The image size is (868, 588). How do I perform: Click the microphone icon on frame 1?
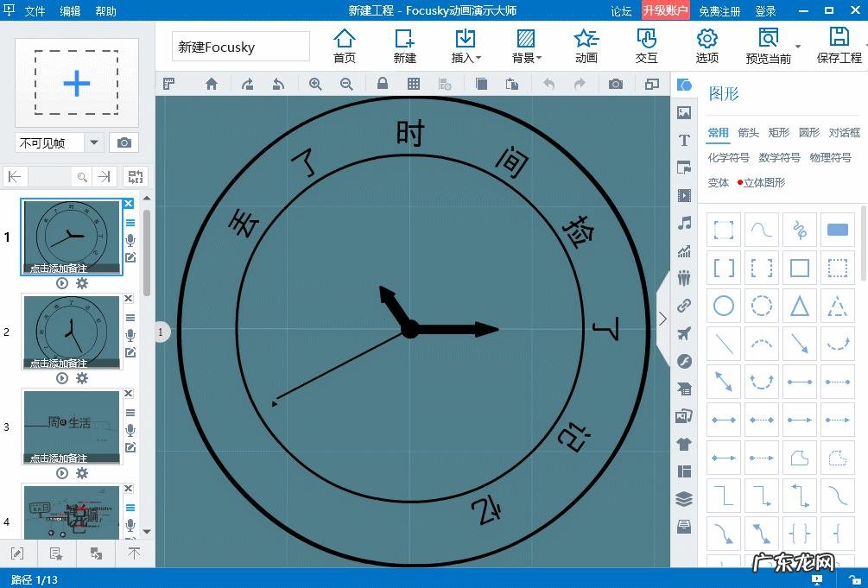[x=130, y=240]
